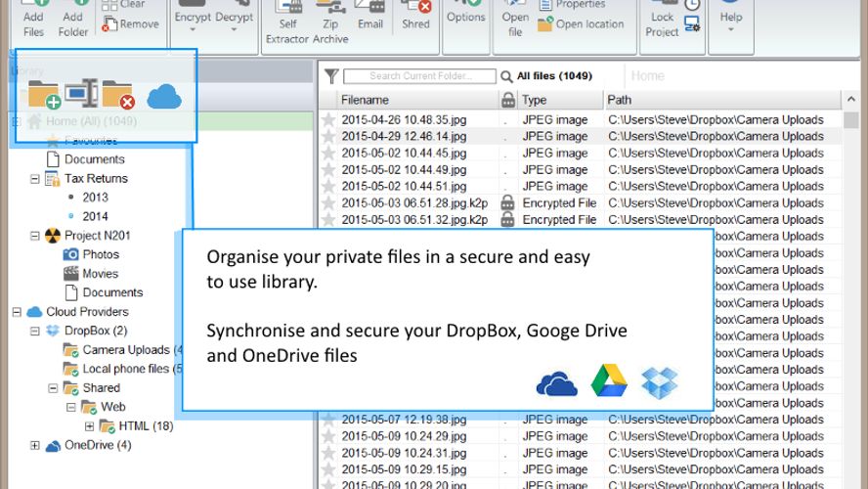Sort by Type column header
Screen dimensions: 868x489
point(560,100)
